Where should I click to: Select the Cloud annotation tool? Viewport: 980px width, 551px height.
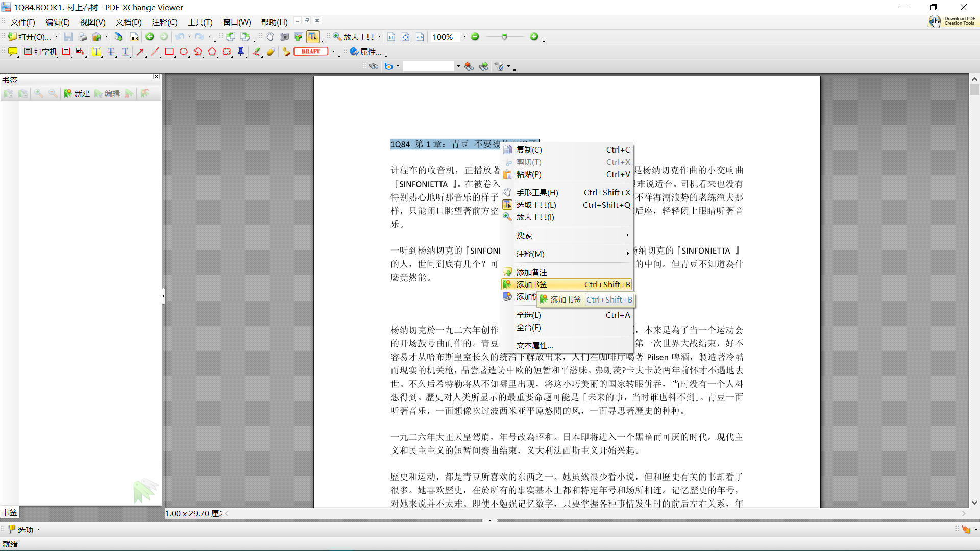point(227,52)
